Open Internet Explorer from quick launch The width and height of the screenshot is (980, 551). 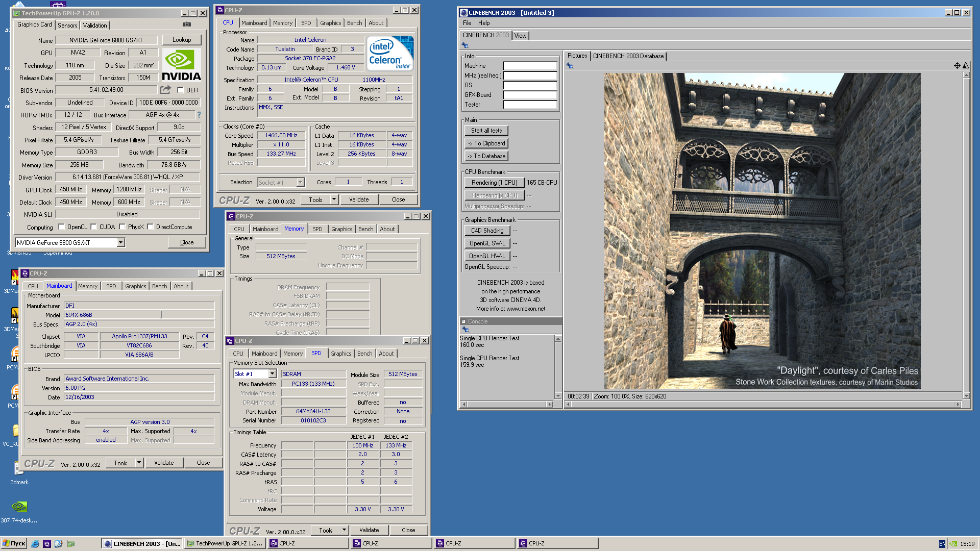(x=35, y=544)
